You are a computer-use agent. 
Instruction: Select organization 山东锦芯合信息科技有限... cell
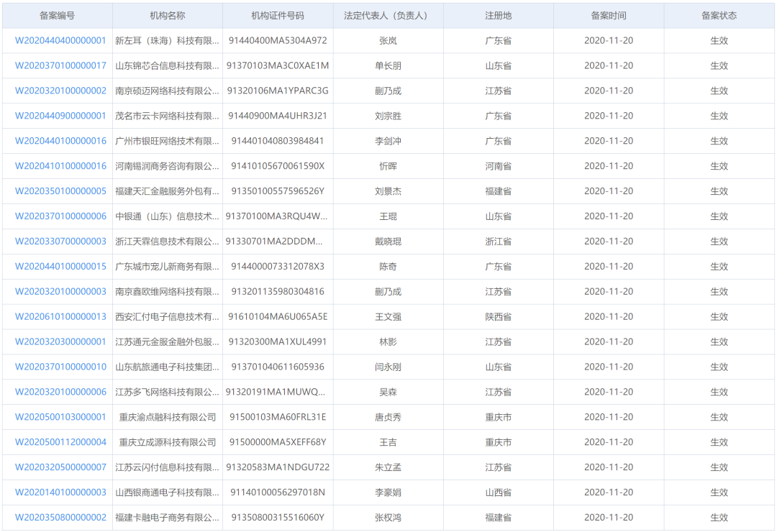168,66
